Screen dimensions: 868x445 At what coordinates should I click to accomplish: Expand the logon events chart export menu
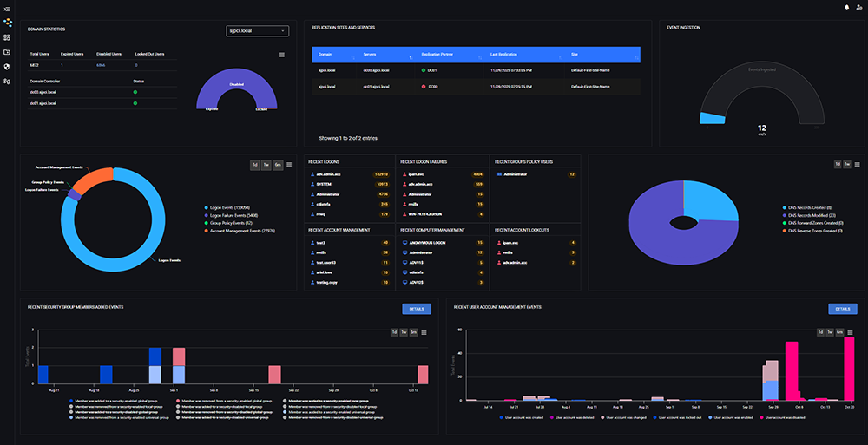click(x=289, y=165)
